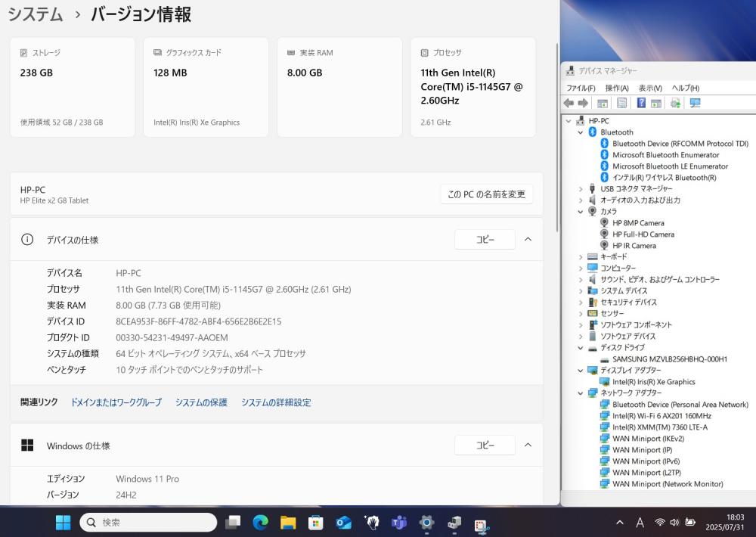
Task: Select Microsoft Bluetooth Enumerator entry
Action: point(665,155)
